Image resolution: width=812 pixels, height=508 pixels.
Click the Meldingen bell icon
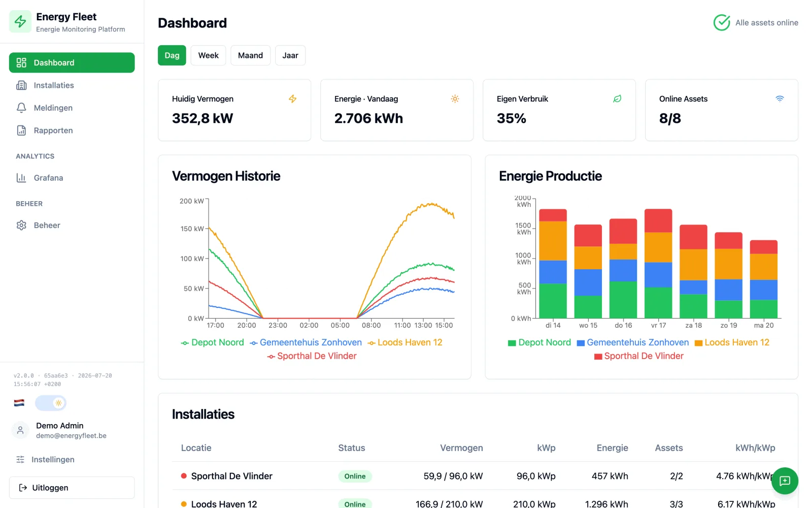pyautogui.click(x=21, y=108)
